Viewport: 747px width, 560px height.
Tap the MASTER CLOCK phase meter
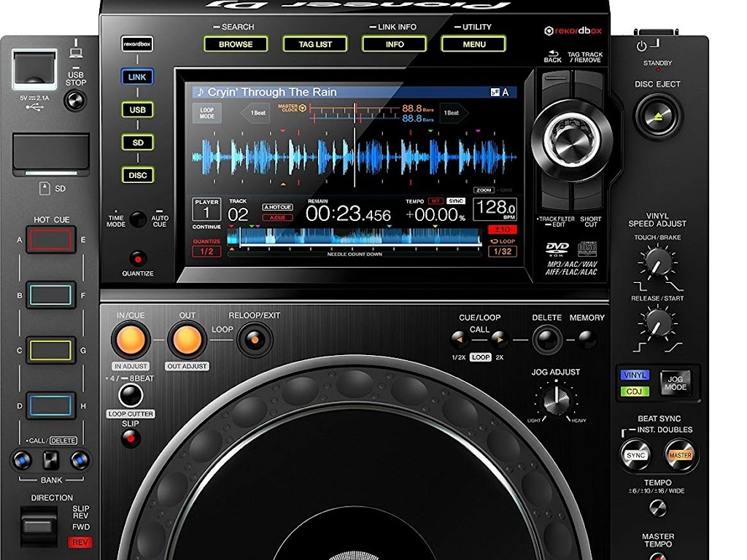tap(355, 113)
